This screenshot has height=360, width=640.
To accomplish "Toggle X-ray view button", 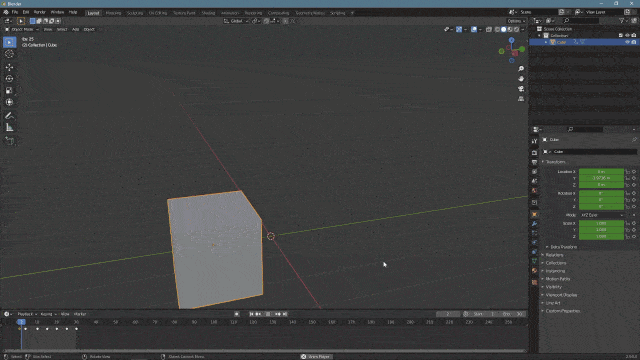I will [x=489, y=29].
